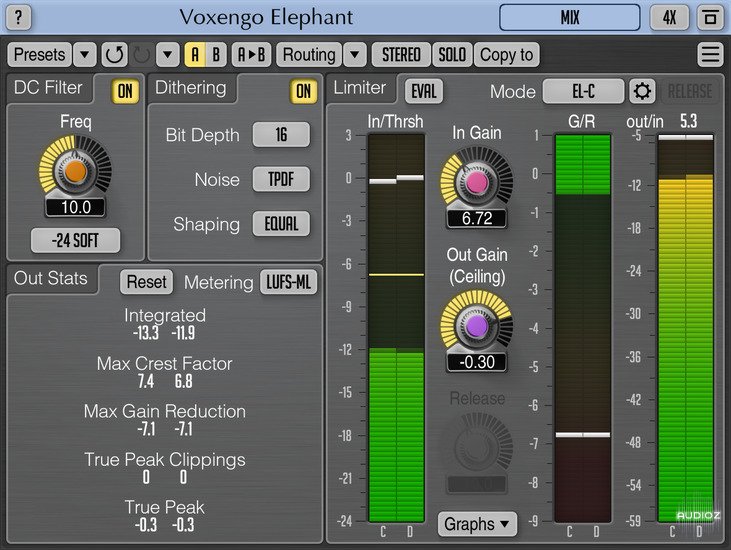Click the Out Gain value -0.30
This screenshot has height=550, width=731.
476,362
